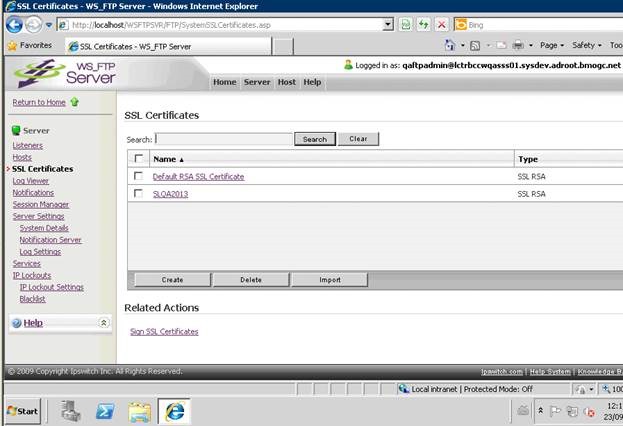Viewport: 623px width, 426px height.
Task: Expand the Print dropdown arrow
Action: 530,45
